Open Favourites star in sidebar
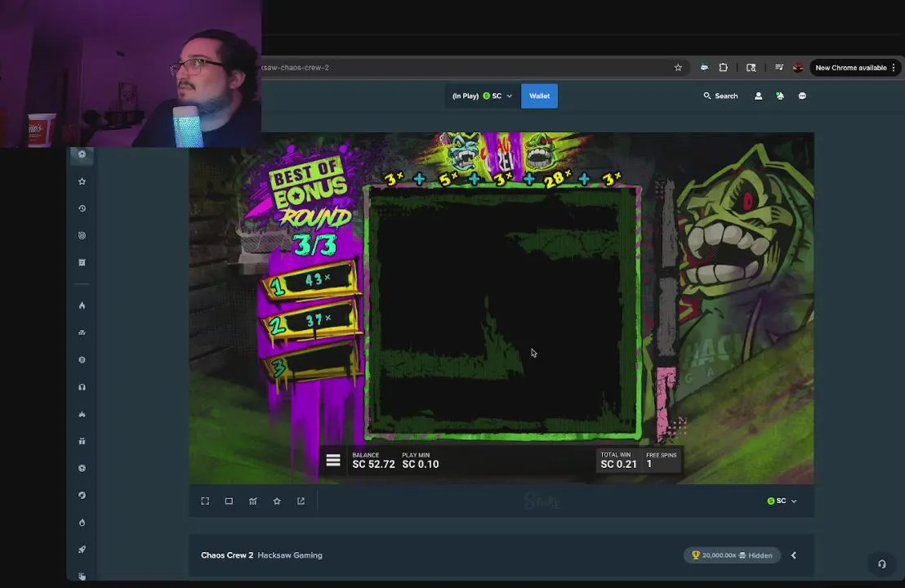This screenshot has height=588, width=905. tap(82, 181)
